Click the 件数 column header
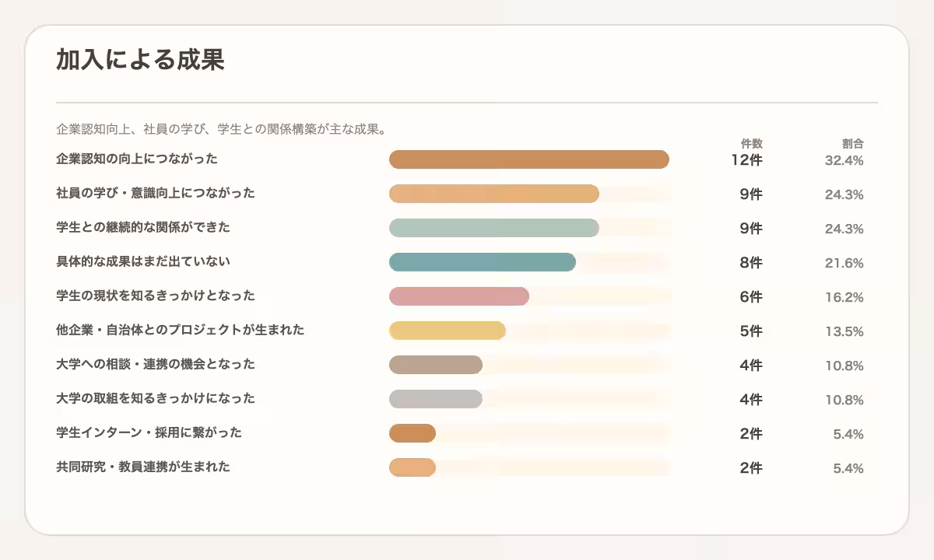 [x=751, y=144]
